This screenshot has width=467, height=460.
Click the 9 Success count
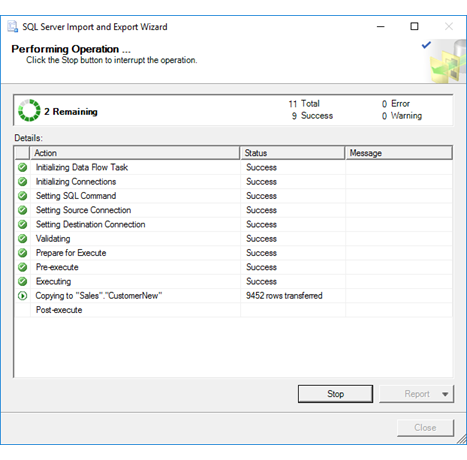(x=312, y=116)
